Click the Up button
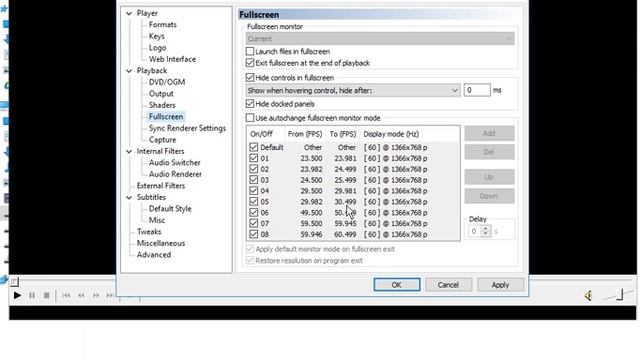Screen dimensions: 640x360 click(x=489, y=177)
